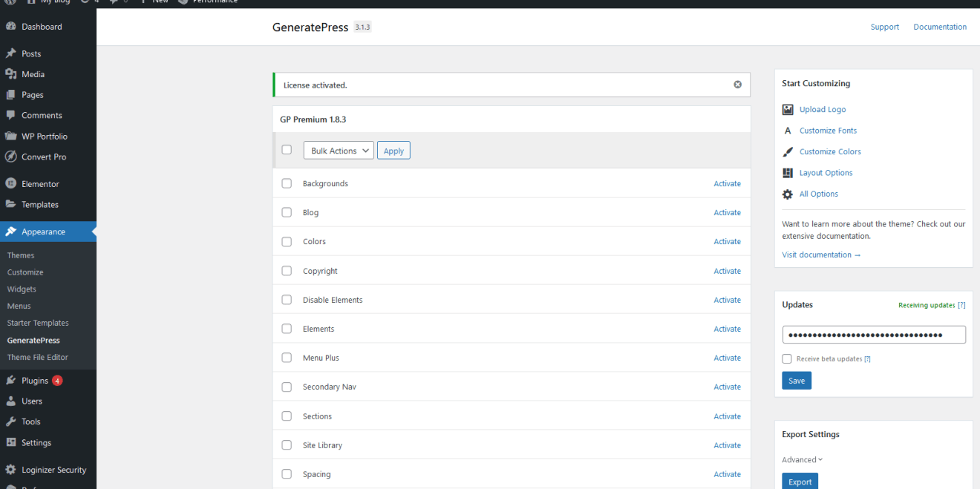Select the Customize Colors brush icon

point(787,151)
